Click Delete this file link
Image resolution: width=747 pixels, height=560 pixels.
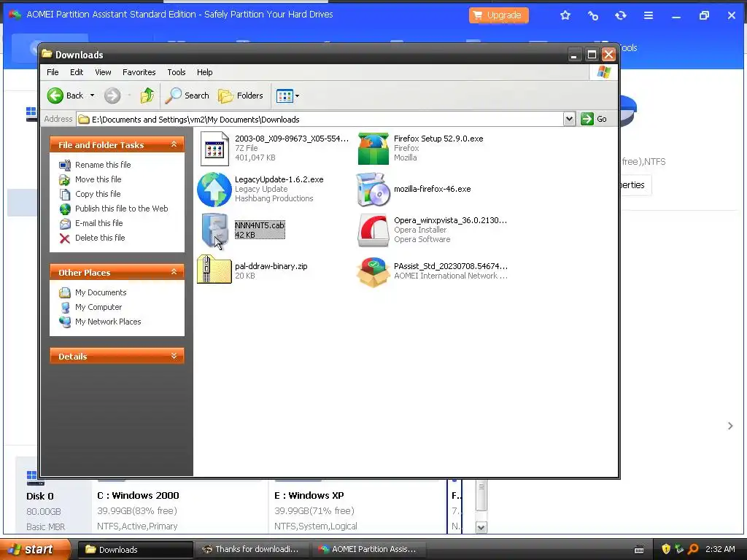100,238
